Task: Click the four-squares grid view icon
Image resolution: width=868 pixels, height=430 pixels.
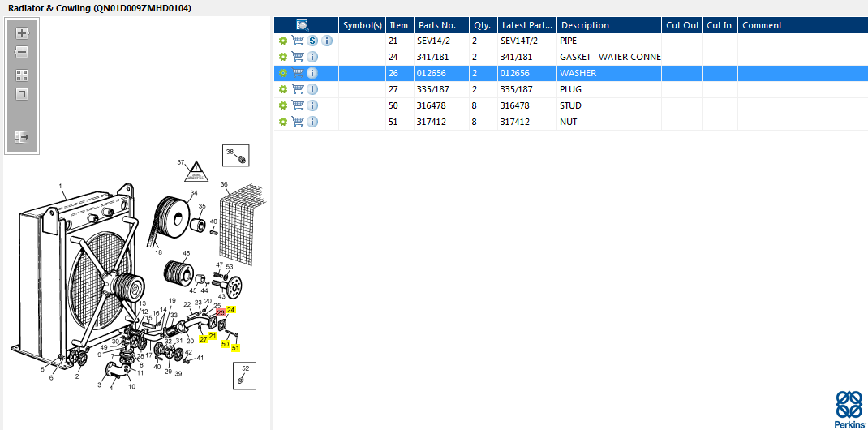Action: point(22,75)
